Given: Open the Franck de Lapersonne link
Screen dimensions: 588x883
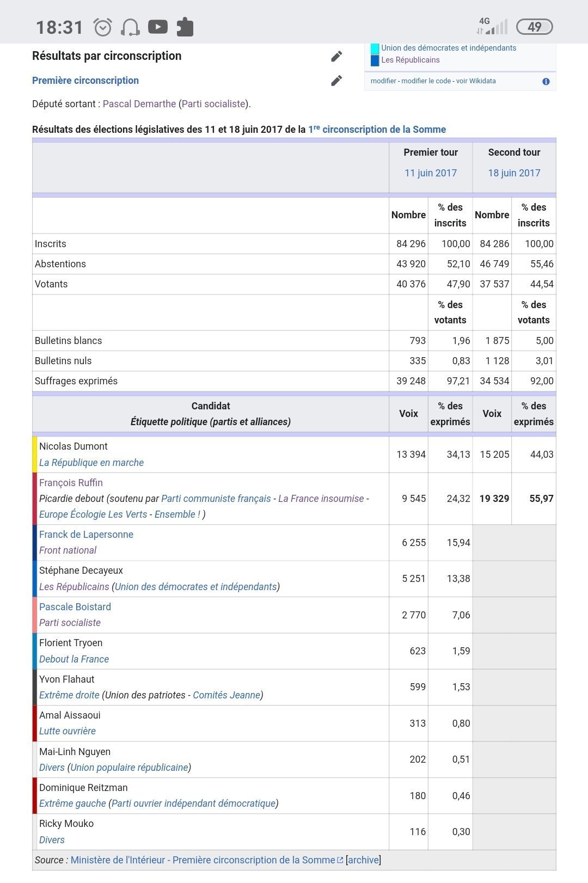Looking at the screenshot, I should pos(86,535).
